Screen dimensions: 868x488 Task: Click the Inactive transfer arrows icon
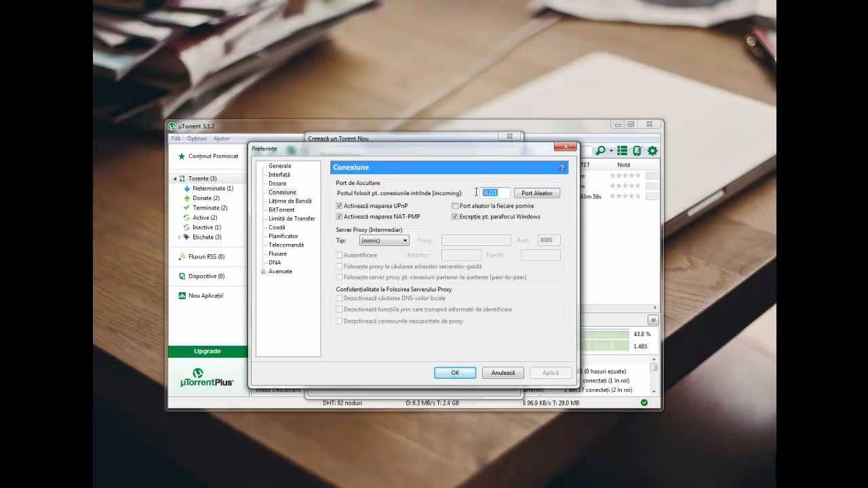(187, 227)
